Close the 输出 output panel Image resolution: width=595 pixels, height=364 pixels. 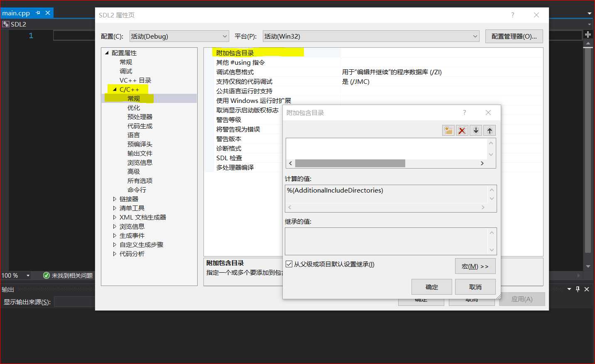587,289
